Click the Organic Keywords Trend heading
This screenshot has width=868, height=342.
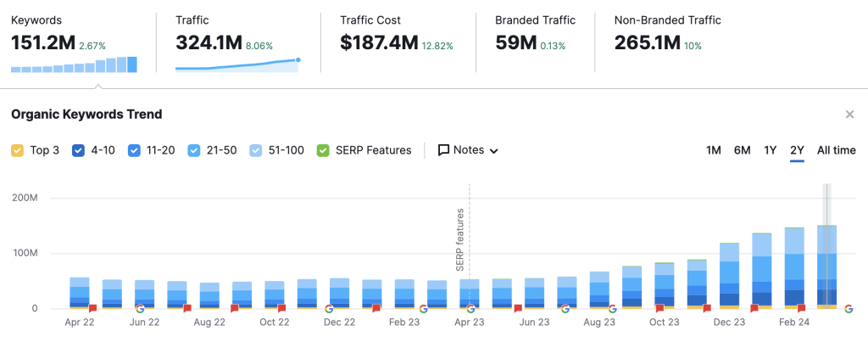[87, 115]
